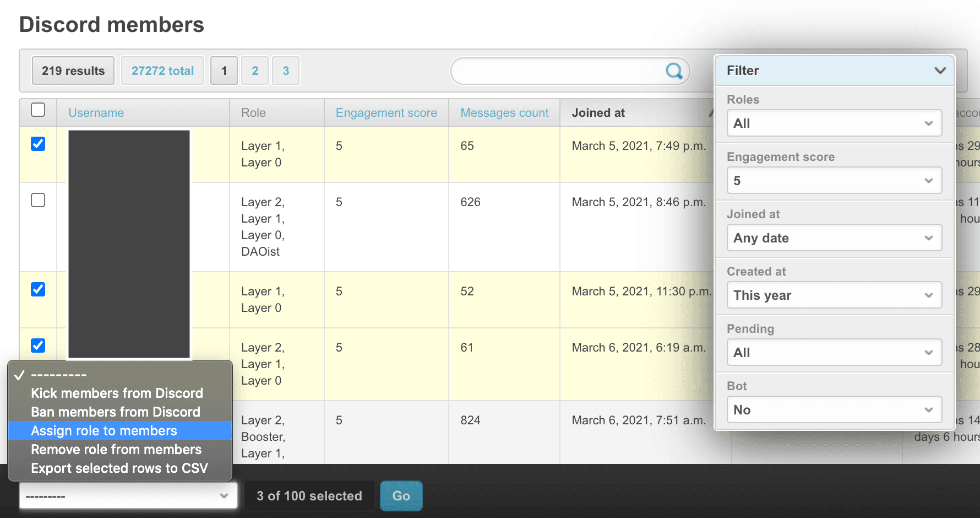Choose Remove role from members

click(120, 450)
